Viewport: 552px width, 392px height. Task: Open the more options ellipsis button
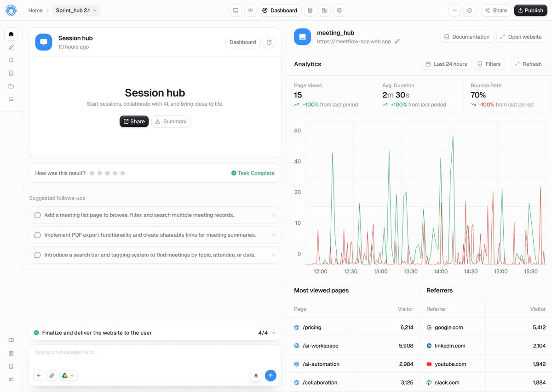tap(454, 10)
